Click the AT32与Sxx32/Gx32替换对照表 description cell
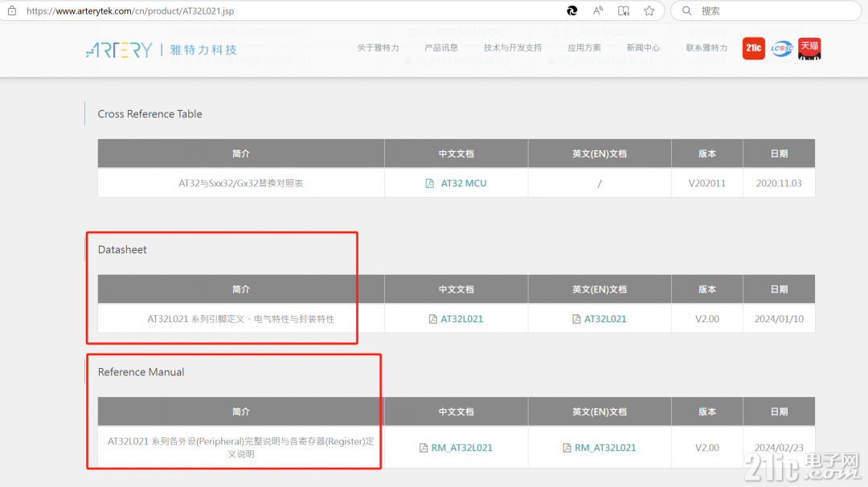Screen dimensions: 868x487 click(241, 183)
